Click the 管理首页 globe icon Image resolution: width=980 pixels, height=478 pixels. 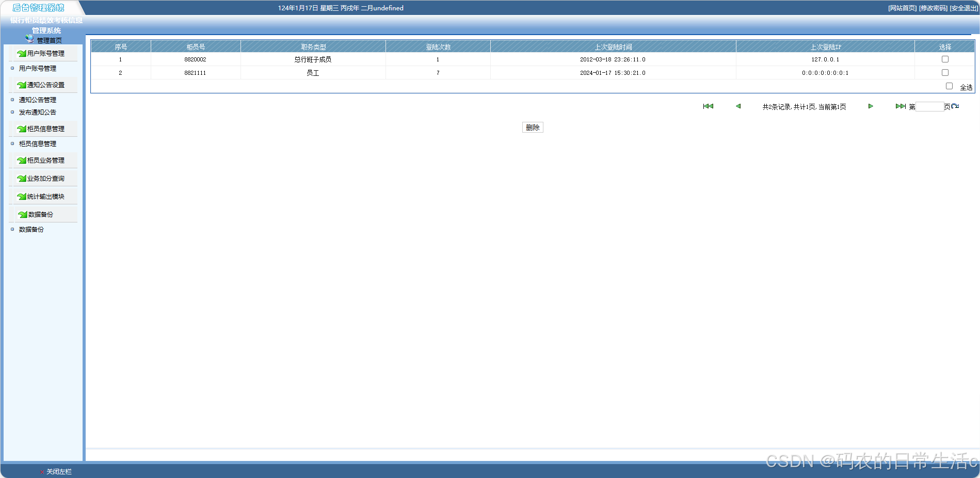point(30,38)
